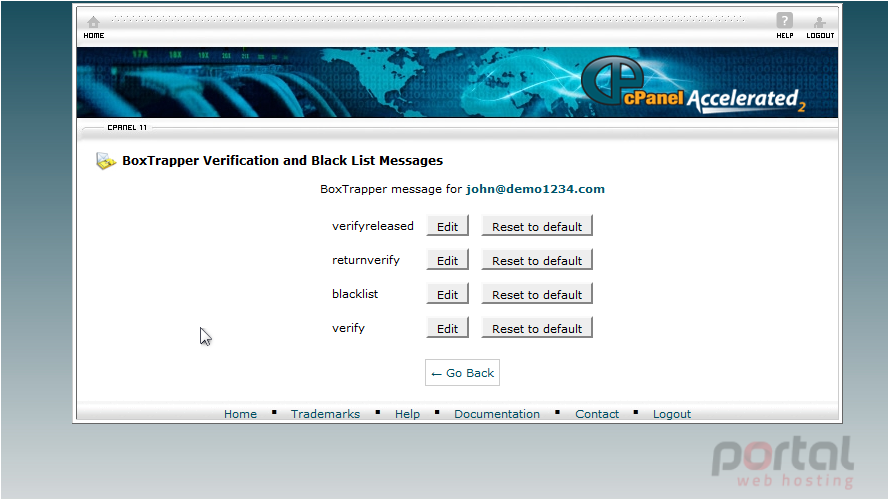Click the cPanel Accelerated logo
This screenshot has height=500, width=889.
tap(693, 85)
